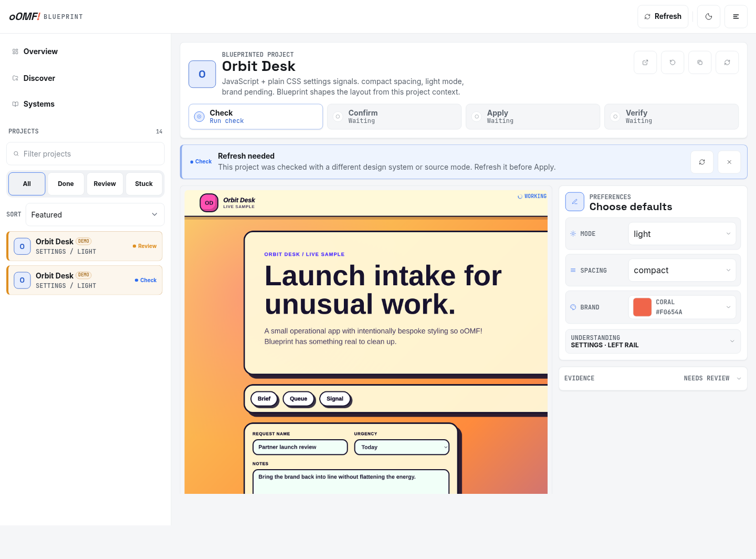Click the lines icon beside SPACING label

pos(573,271)
